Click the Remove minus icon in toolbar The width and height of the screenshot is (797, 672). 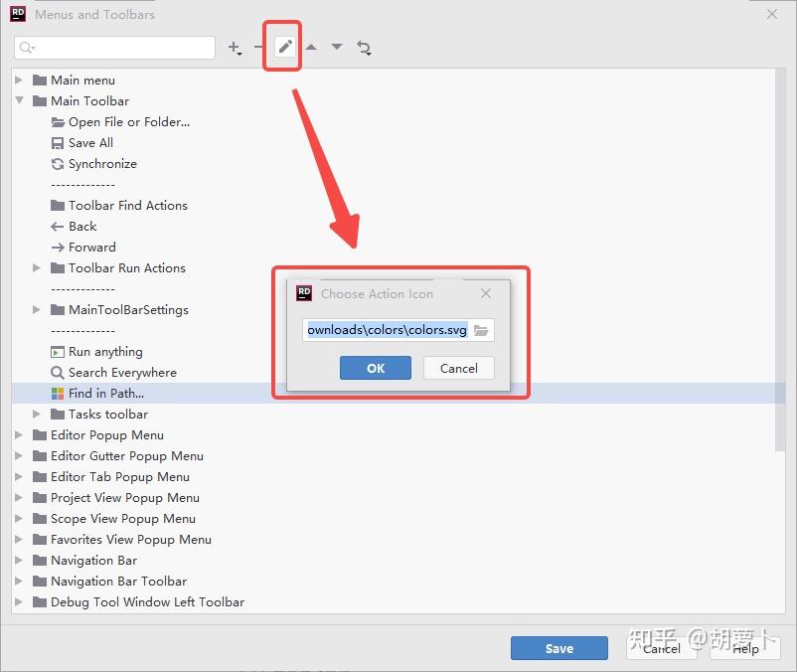click(x=258, y=48)
